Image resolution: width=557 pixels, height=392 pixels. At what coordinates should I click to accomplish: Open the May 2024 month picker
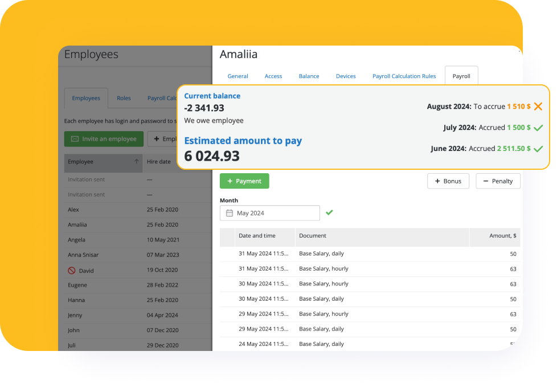[x=269, y=213]
